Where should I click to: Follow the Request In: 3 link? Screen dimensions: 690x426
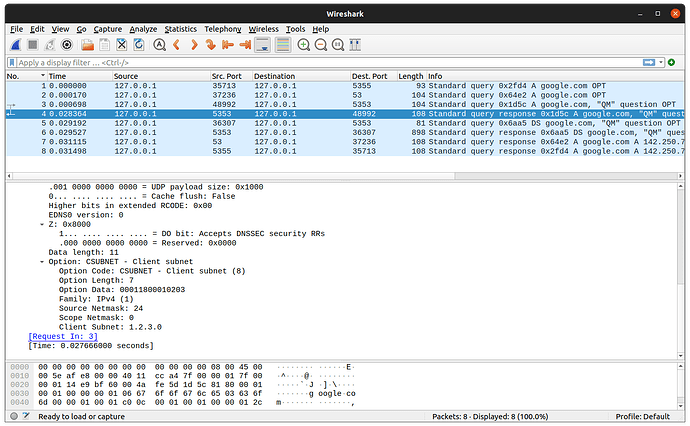pos(62,336)
